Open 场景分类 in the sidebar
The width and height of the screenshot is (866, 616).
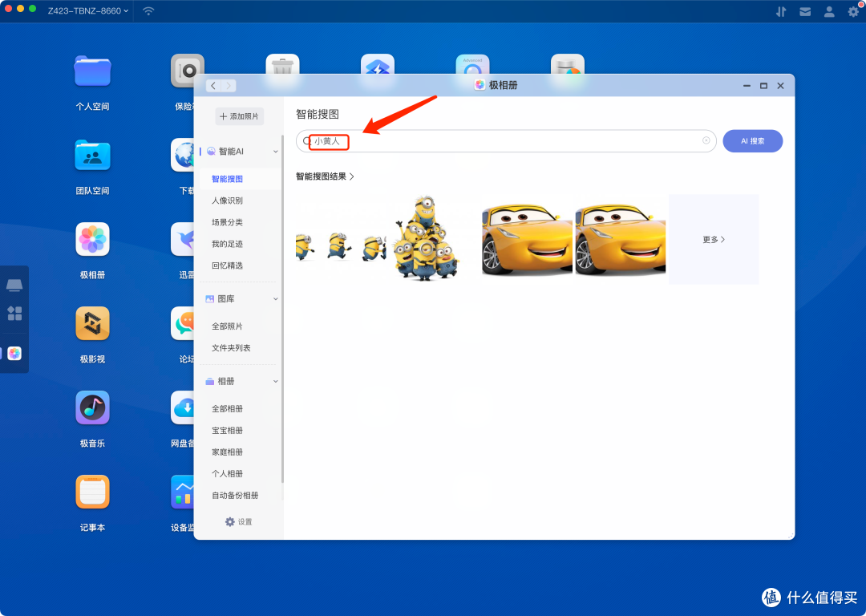227,222
